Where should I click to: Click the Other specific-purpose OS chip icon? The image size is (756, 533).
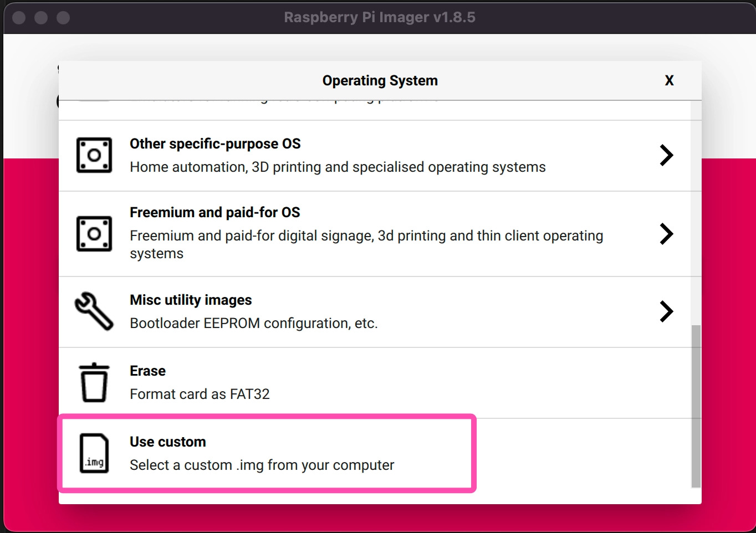point(94,155)
